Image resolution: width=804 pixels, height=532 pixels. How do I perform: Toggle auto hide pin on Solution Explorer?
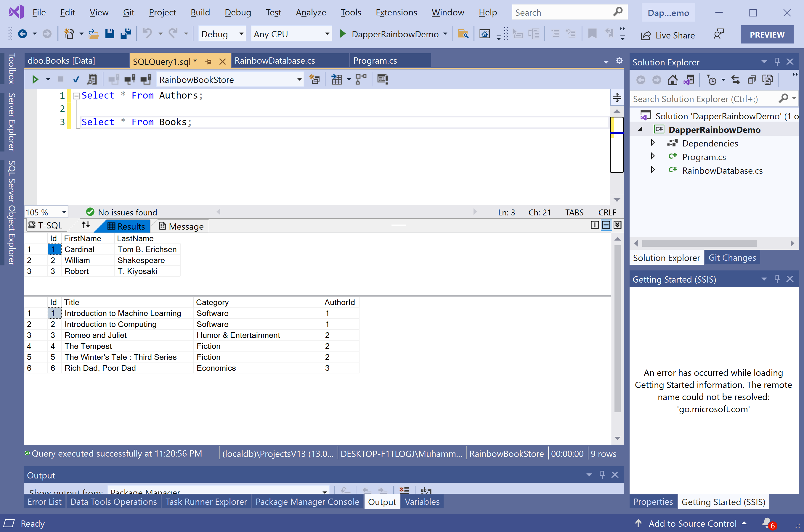(x=777, y=62)
